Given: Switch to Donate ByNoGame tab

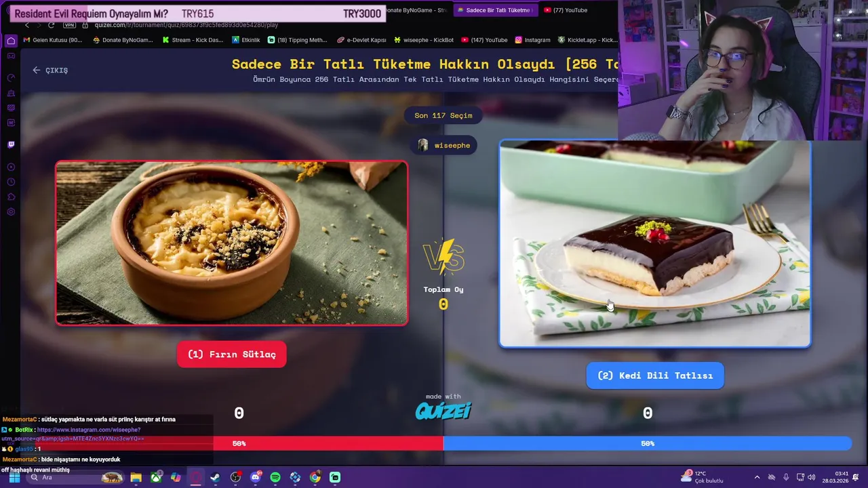Looking at the screenshot, I should click(x=416, y=10).
